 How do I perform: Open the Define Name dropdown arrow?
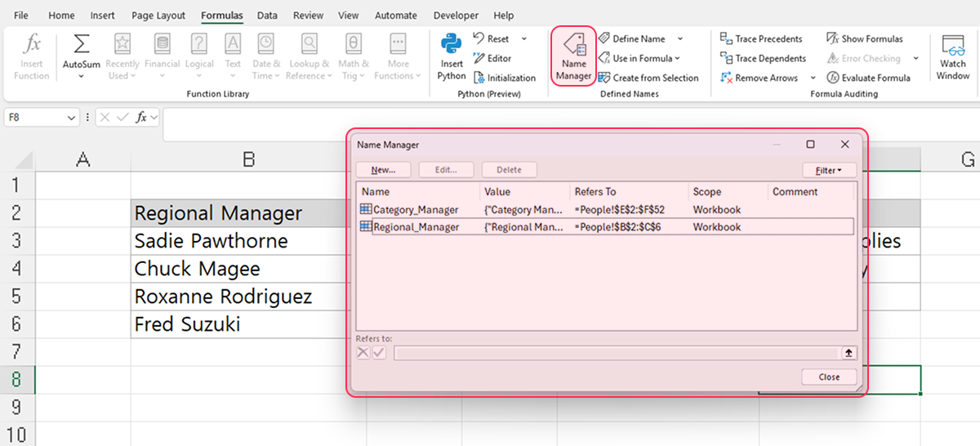point(680,39)
